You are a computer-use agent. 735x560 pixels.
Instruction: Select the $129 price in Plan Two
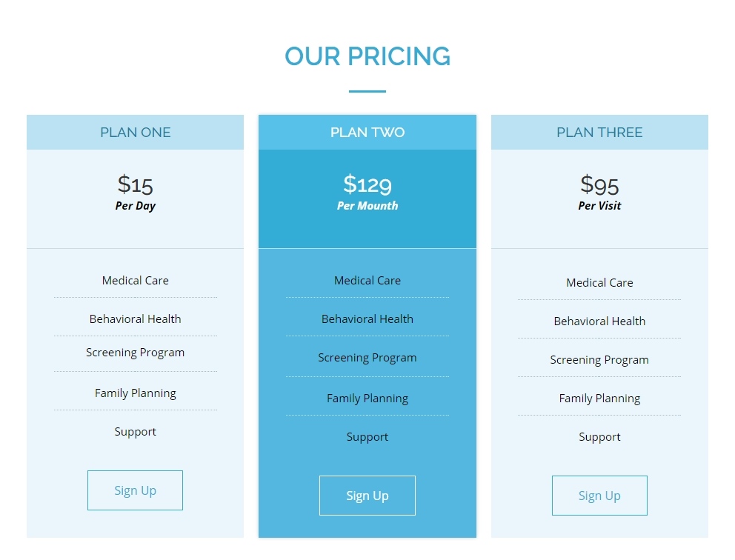click(x=367, y=184)
